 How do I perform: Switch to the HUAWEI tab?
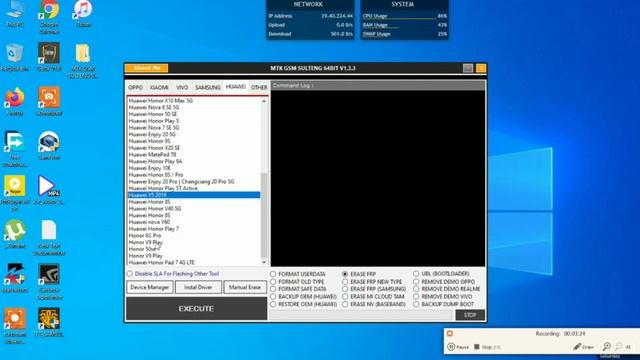coord(236,87)
